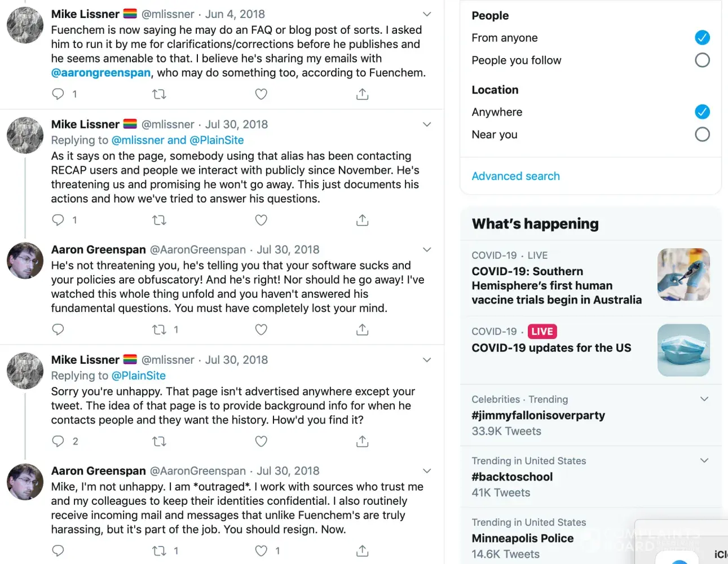Like the tweet about RECAP users alias

[261, 221]
